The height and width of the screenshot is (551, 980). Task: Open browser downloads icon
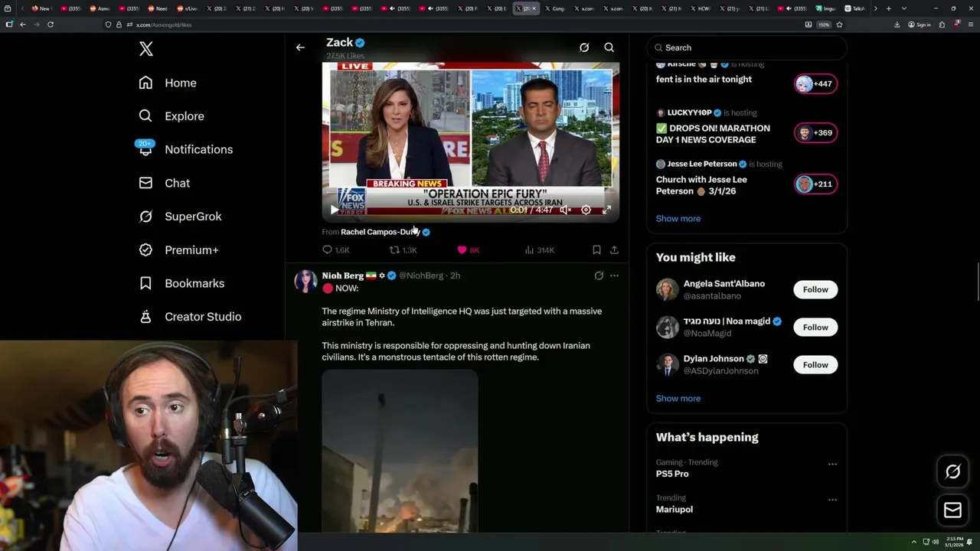pos(897,24)
